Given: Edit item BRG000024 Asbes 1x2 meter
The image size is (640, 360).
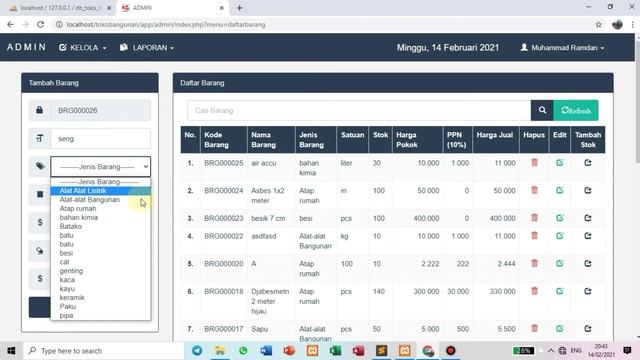Looking at the screenshot, I should [560, 190].
